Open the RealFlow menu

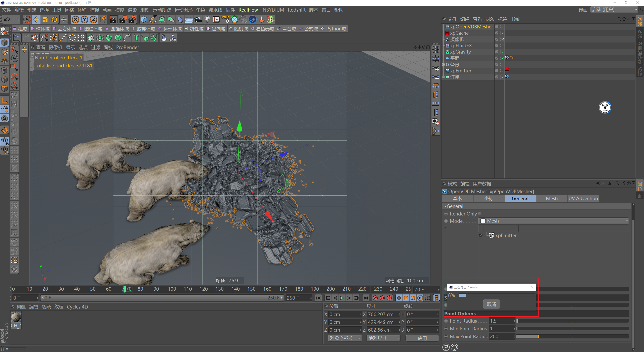[248, 10]
